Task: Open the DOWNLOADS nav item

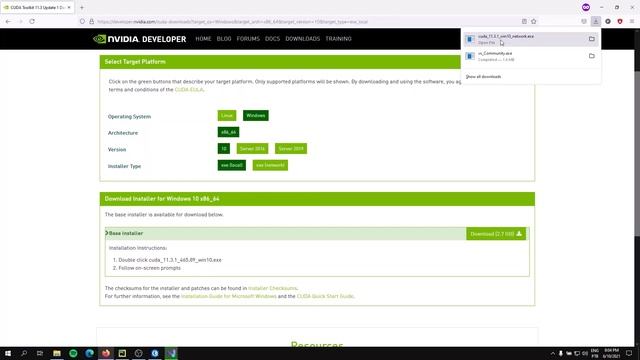Action: 302,39
